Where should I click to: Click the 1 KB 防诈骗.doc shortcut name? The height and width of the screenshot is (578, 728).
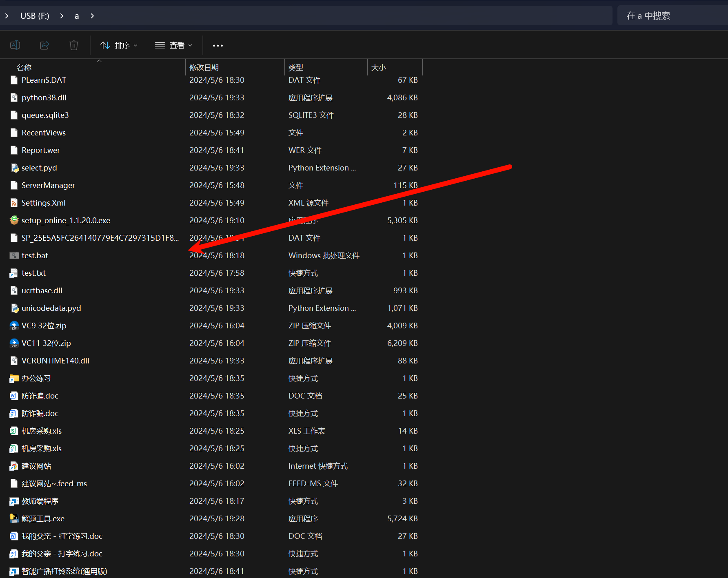pos(40,413)
